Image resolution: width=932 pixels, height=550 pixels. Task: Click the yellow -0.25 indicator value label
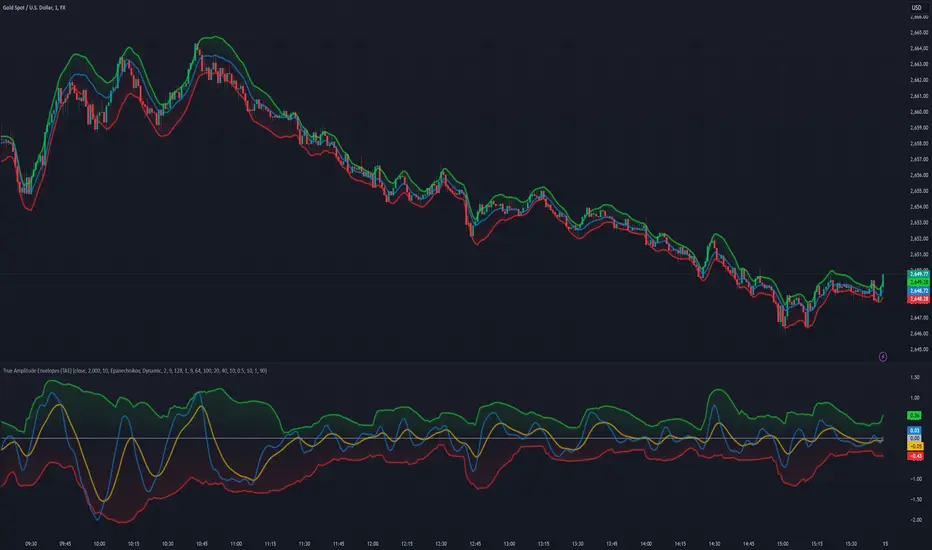coord(916,447)
